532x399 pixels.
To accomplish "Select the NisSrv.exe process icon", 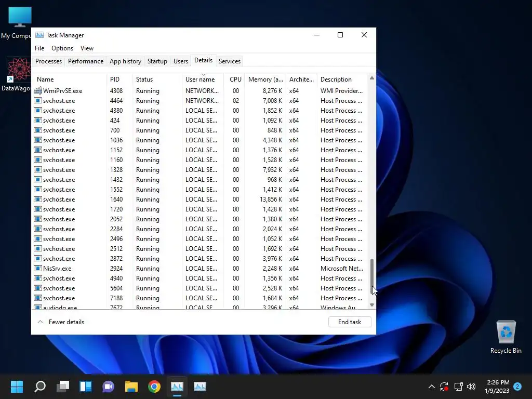I will pos(37,269).
